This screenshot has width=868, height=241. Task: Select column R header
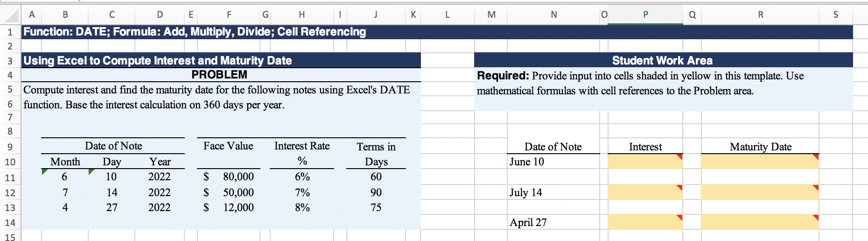760,14
